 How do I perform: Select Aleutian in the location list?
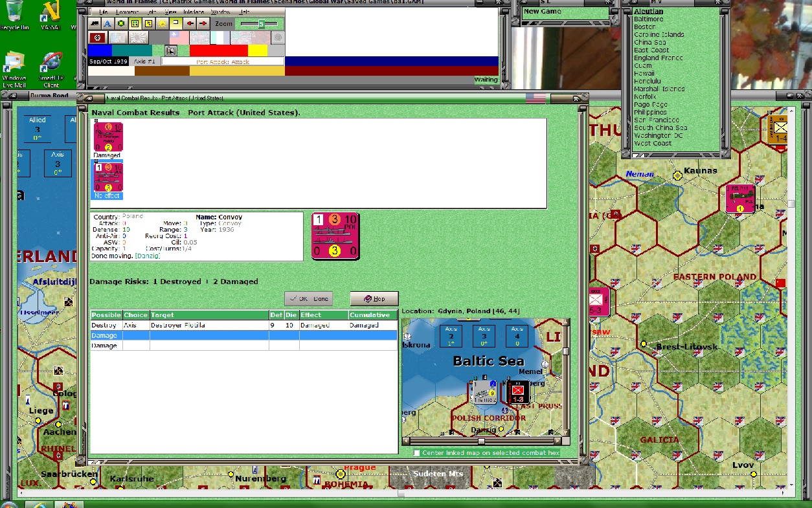648,12
